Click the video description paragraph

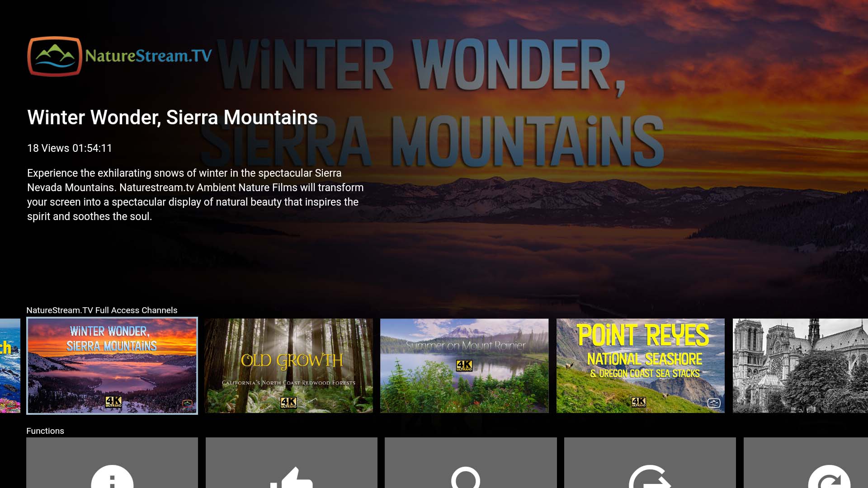(195, 195)
